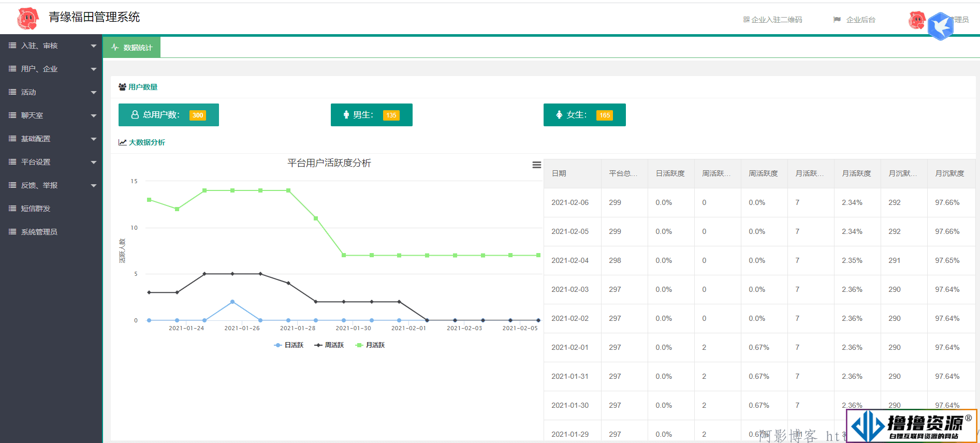Toggle the 周活跃 series in chart legend

[329, 345]
